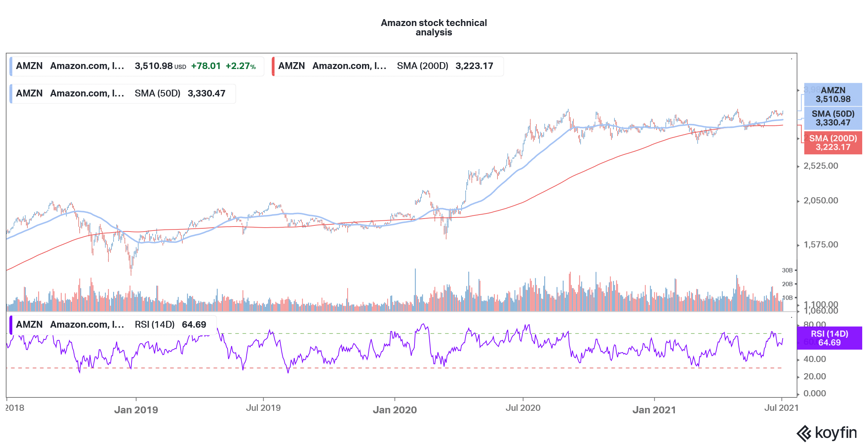Click the '40.00' RSI axis label
Screen dimensions: 868x448
[x=814, y=359]
